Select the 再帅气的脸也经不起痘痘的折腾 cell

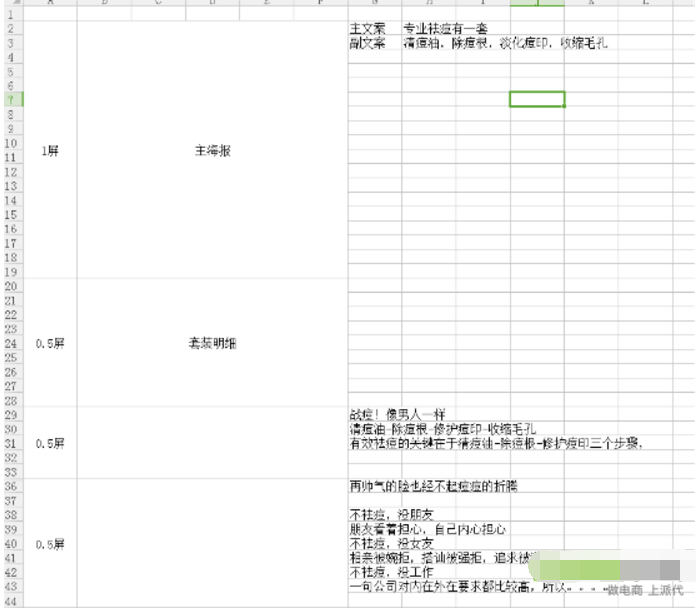(x=433, y=487)
